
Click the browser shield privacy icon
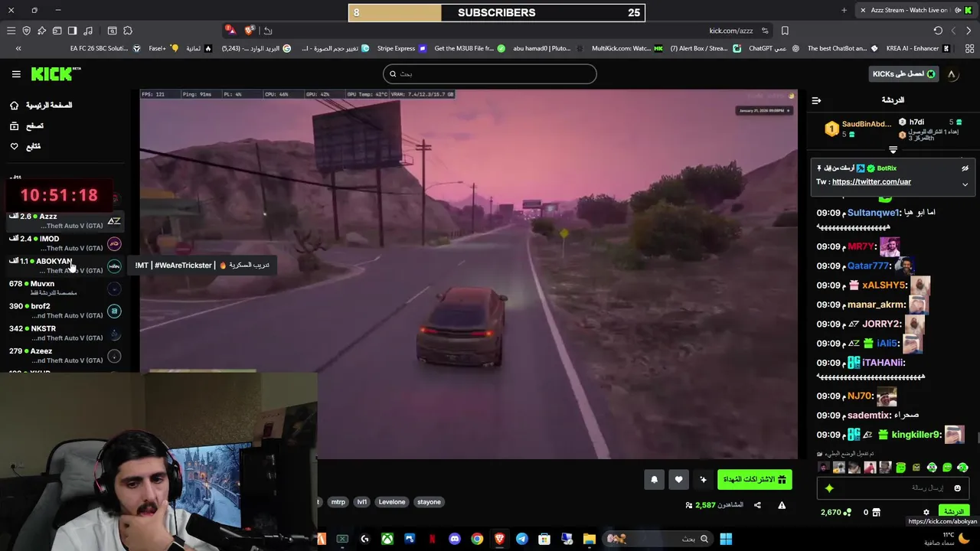click(26, 31)
